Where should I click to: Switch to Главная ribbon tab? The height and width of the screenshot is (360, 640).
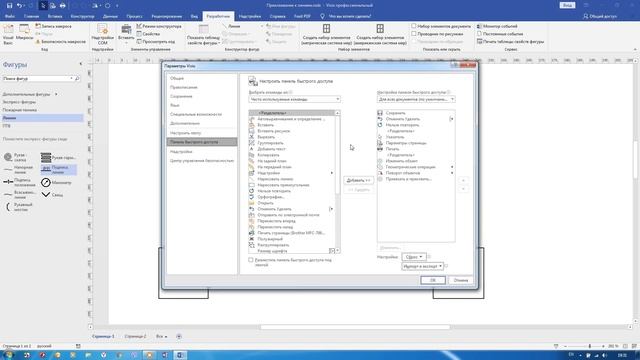31,16
